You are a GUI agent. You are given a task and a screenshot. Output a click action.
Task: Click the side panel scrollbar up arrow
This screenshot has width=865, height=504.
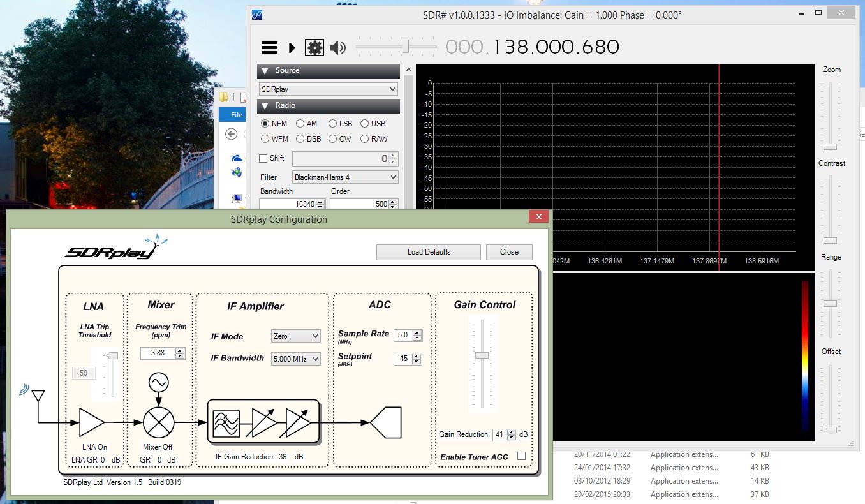coord(408,69)
